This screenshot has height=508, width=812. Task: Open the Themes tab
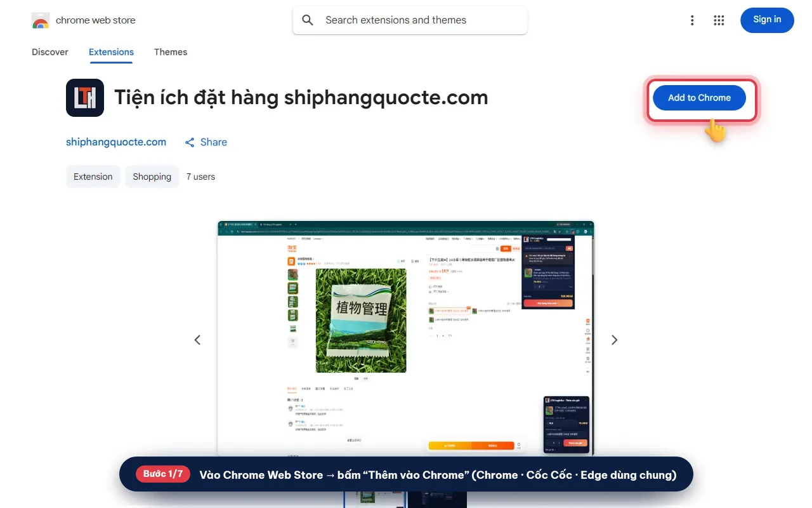tap(171, 52)
